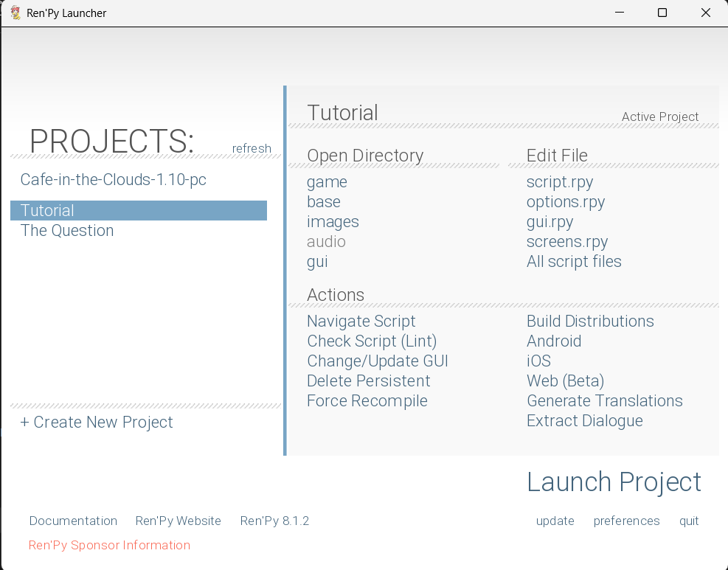The height and width of the screenshot is (570, 728).
Task: Open Ren'Py Sponsor Information
Action: point(109,545)
